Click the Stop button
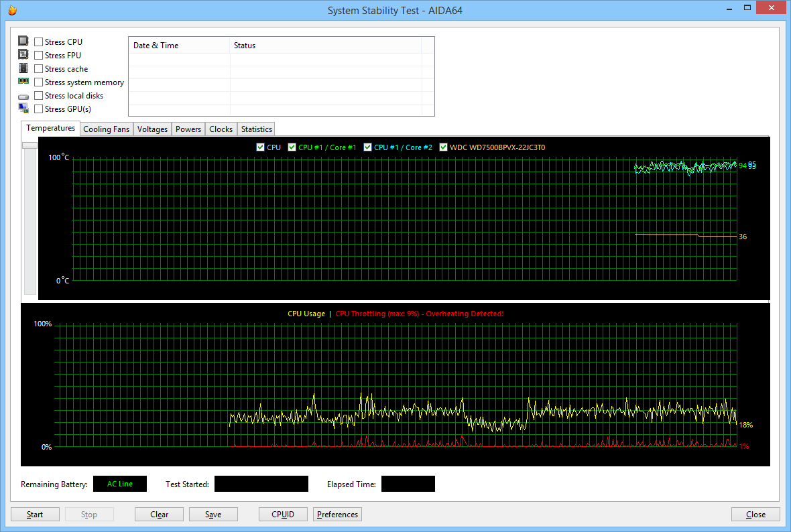Screen dimensions: 791x532 89,515
